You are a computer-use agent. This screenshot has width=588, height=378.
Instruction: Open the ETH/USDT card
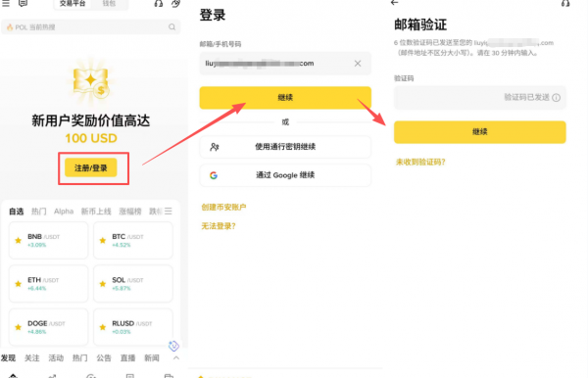click(x=48, y=284)
